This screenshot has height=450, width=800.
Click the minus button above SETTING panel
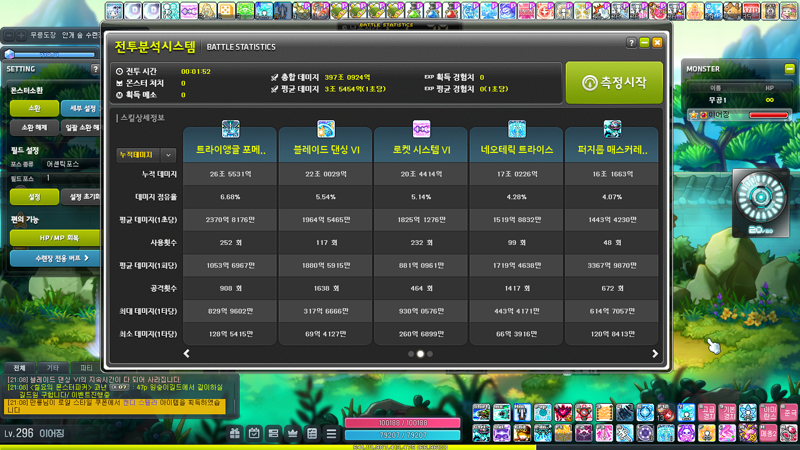click(9, 35)
